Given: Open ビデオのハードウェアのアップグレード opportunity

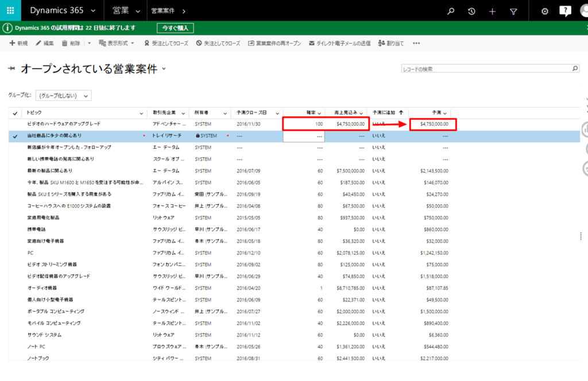Looking at the screenshot, I should tap(64, 123).
